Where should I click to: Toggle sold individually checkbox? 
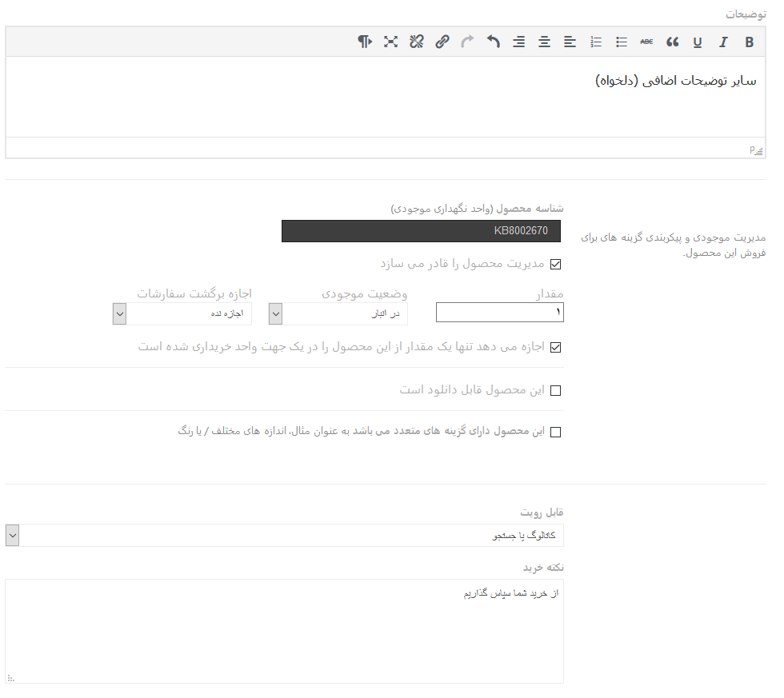(x=555, y=347)
